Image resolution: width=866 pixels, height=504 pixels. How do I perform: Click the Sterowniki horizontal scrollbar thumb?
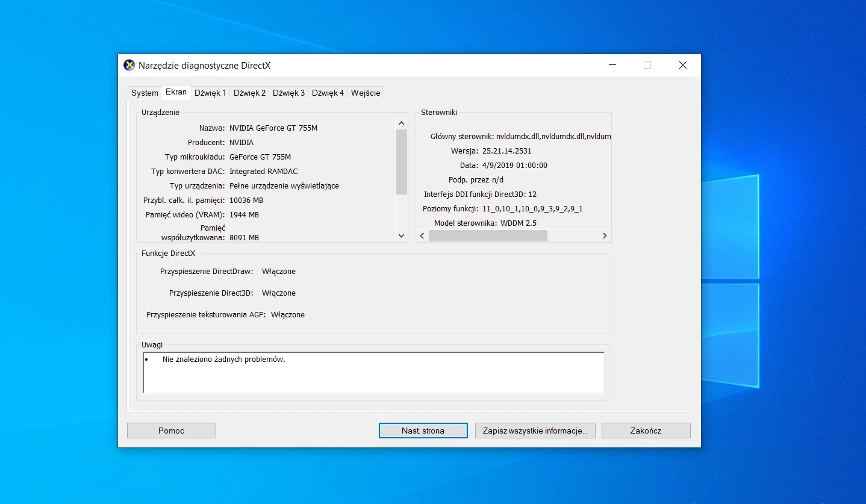coord(488,236)
